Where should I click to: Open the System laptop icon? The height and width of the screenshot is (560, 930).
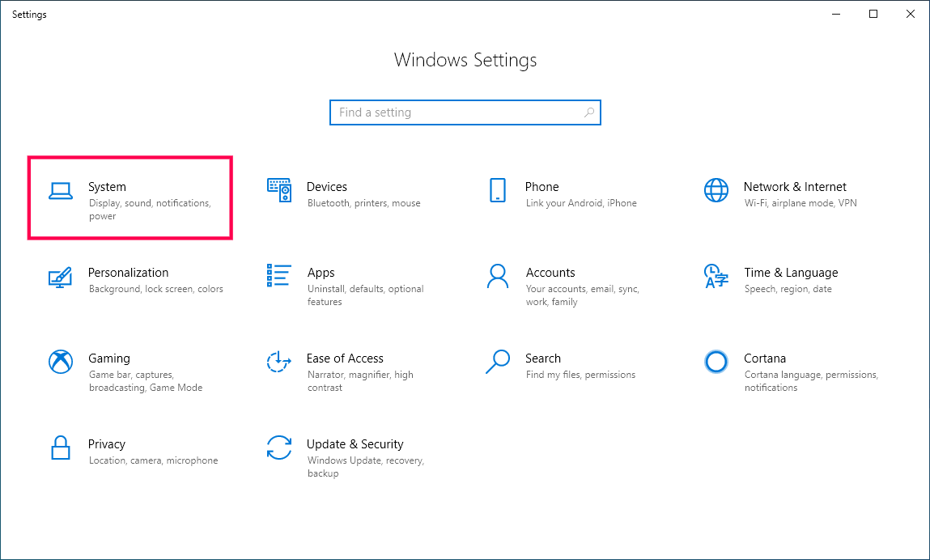(61, 191)
